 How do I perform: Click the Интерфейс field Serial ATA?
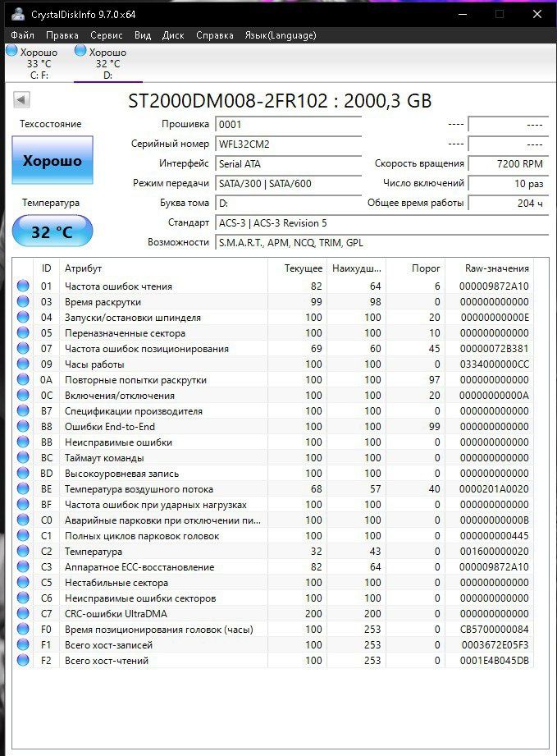tap(288, 164)
